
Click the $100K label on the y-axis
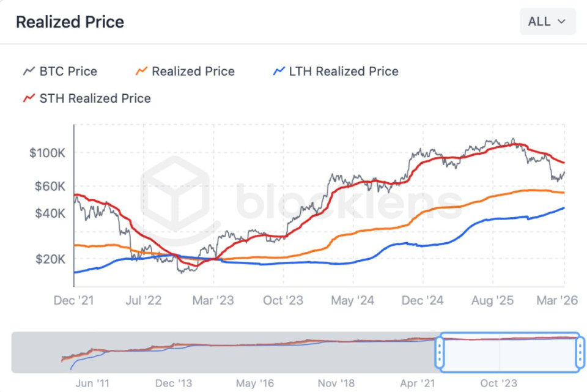point(46,153)
